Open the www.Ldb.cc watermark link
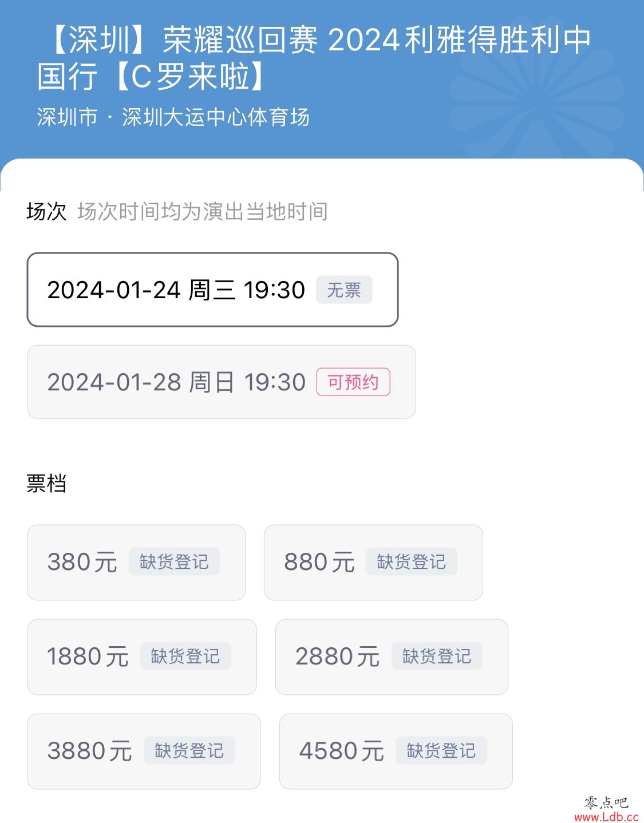 pos(606,817)
